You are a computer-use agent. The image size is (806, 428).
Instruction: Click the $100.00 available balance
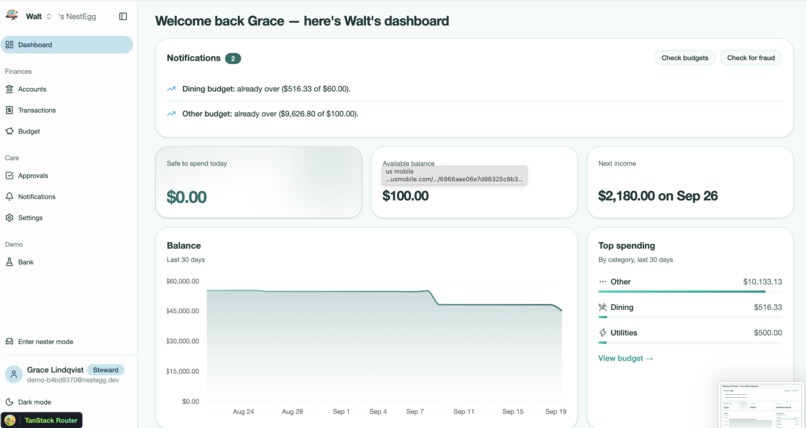click(406, 196)
